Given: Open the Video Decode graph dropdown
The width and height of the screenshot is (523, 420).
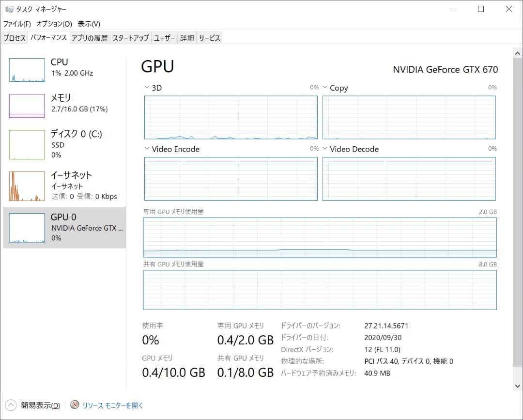Looking at the screenshot, I should (x=324, y=149).
